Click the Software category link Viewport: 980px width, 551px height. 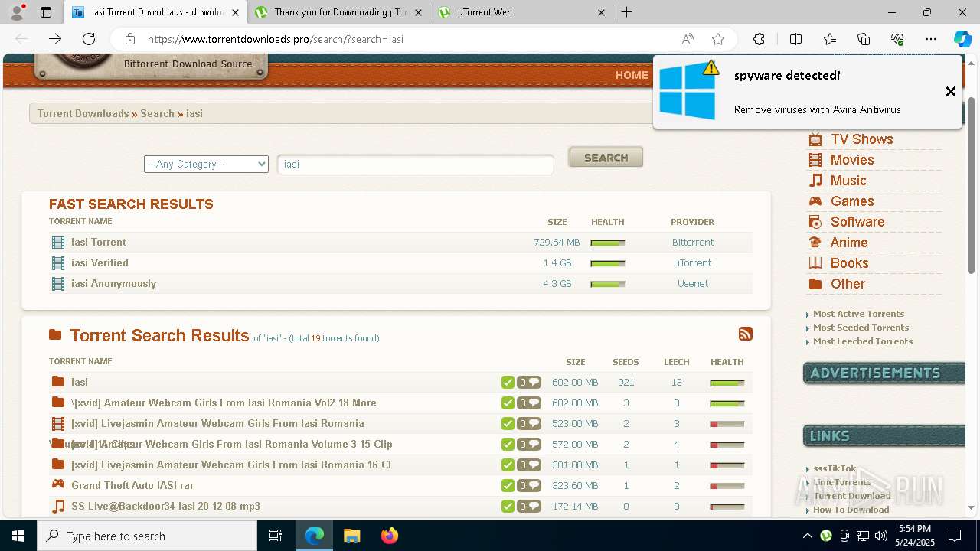[857, 222]
